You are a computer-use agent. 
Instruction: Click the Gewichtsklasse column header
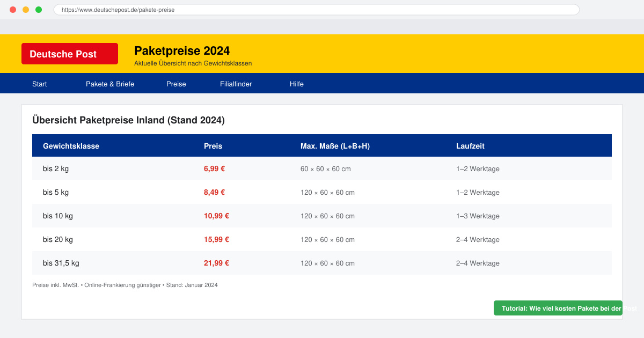coord(71,146)
